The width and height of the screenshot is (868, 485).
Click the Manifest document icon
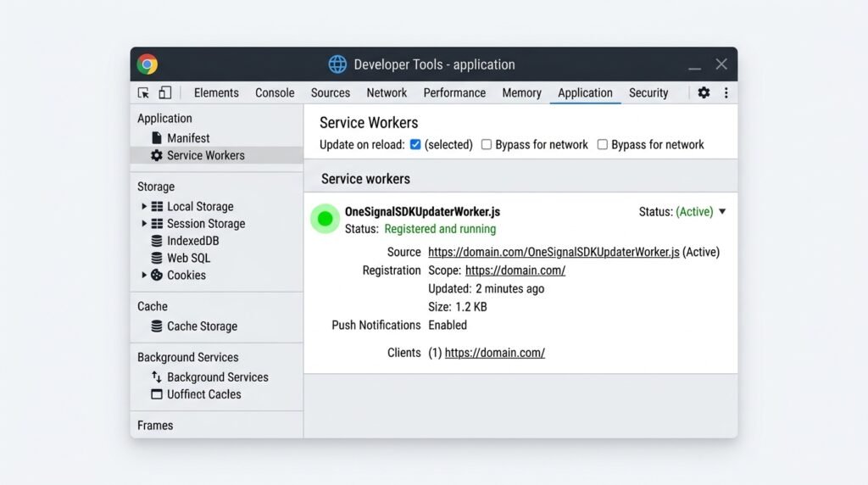(157, 138)
